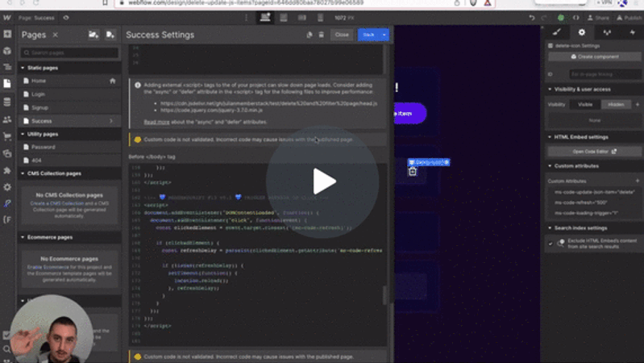Open the Pages panel icon
Screen dimensions: 644x363
(7, 83)
